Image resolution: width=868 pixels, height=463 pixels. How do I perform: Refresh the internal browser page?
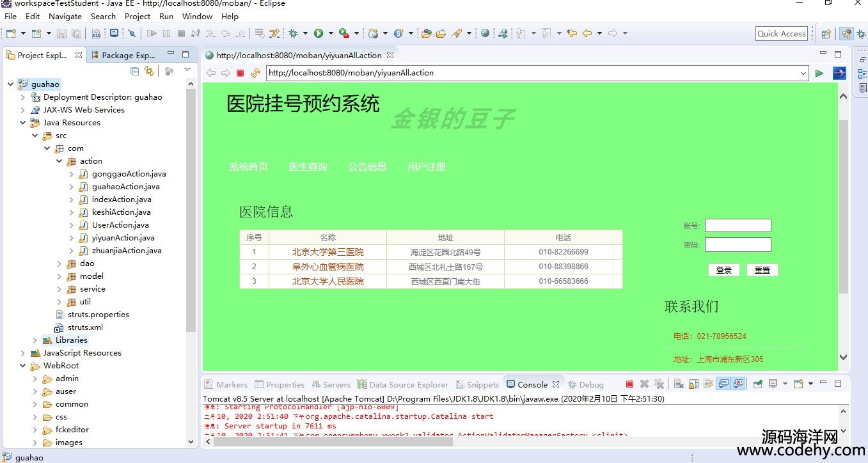[x=255, y=73]
